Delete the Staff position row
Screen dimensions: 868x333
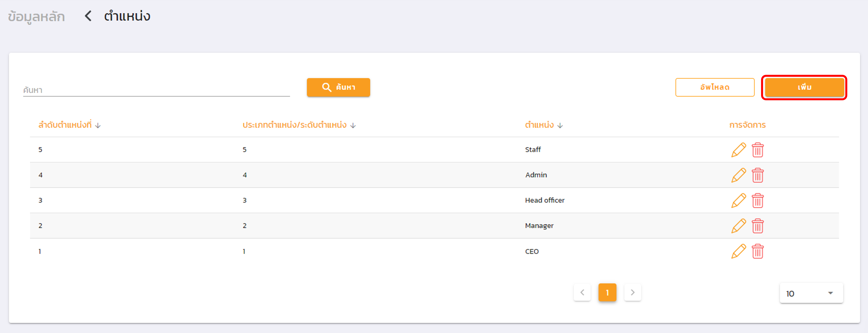758,150
